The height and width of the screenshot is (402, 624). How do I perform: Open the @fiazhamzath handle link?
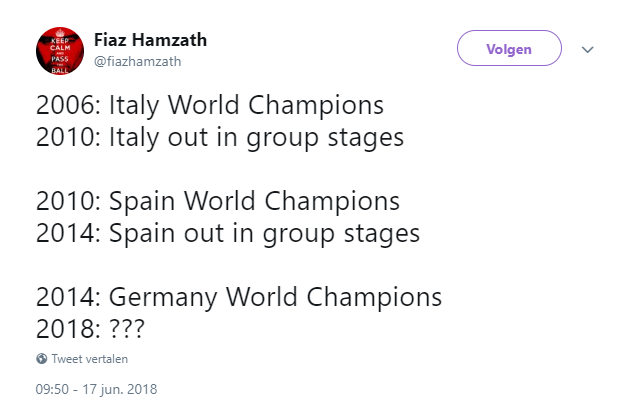[x=138, y=61]
